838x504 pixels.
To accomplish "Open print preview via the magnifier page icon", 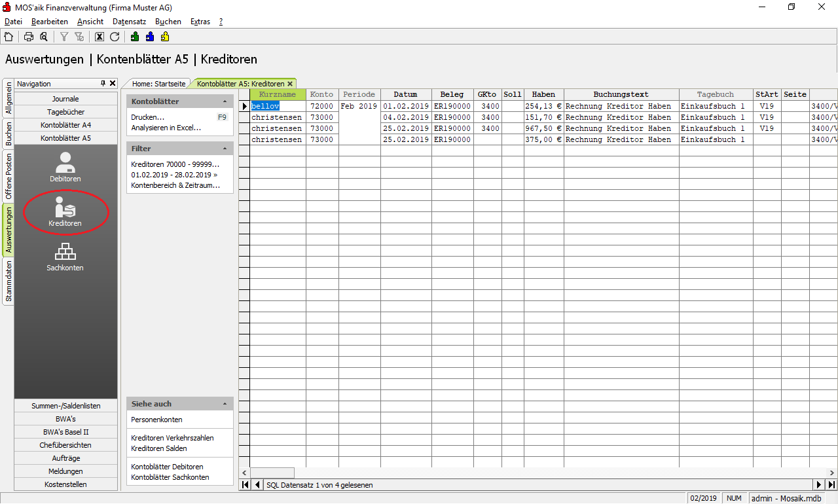I will coord(43,37).
